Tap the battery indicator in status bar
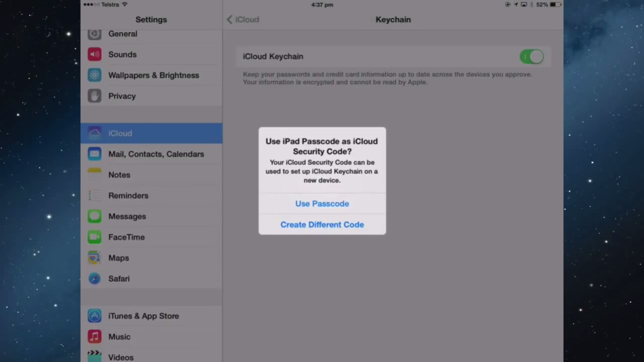Screen dimensions: 644x362 [x=555, y=4]
